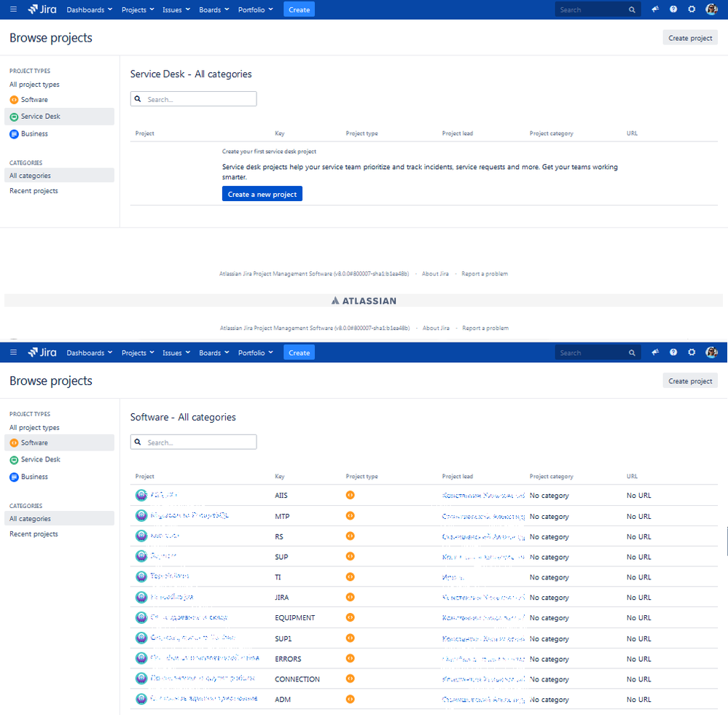Screen dimensions: 728x715
Task: Open settings gear in header above Service Desk page
Action: click(692, 9)
